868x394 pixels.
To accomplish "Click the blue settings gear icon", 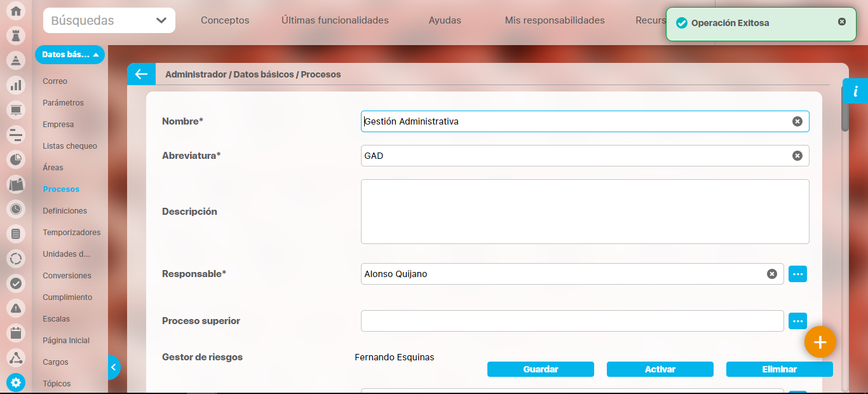I will (16, 383).
